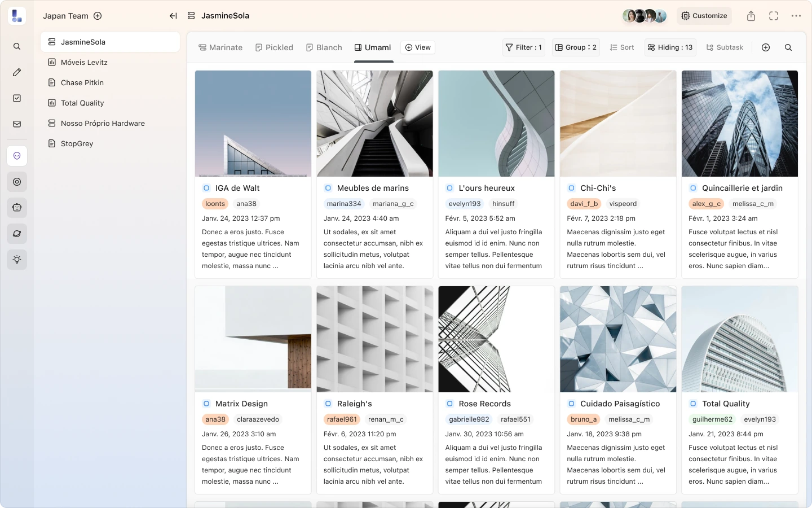The width and height of the screenshot is (812, 508).
Task: Switch to the Blanch tab
Action: [x=324, y=47]
